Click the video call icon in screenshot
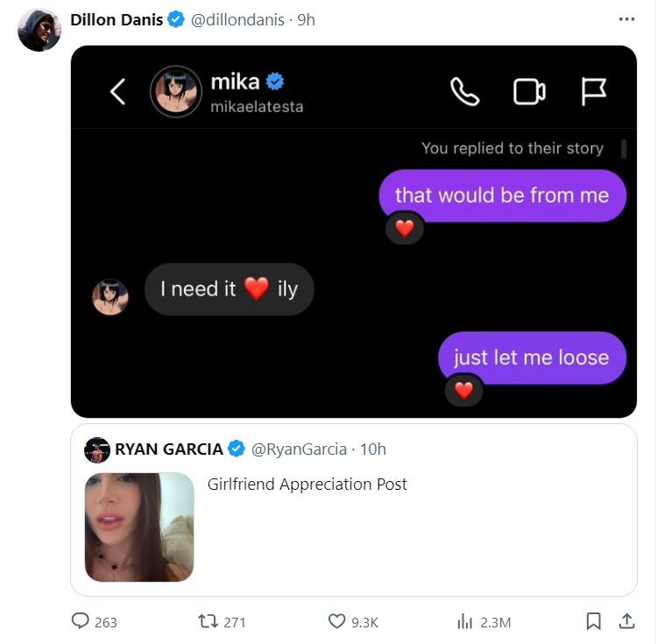The image size is (664, 644). 529,91
